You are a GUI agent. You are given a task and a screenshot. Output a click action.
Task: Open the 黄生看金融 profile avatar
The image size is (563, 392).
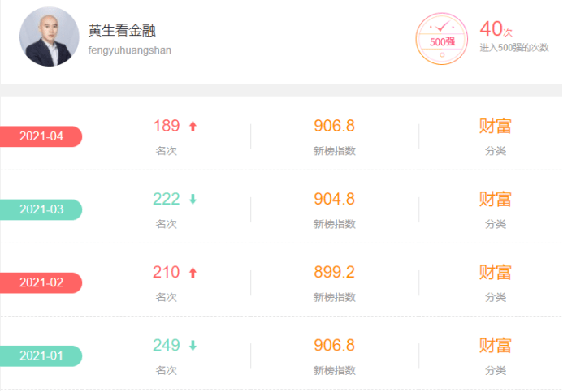(50, 37)
